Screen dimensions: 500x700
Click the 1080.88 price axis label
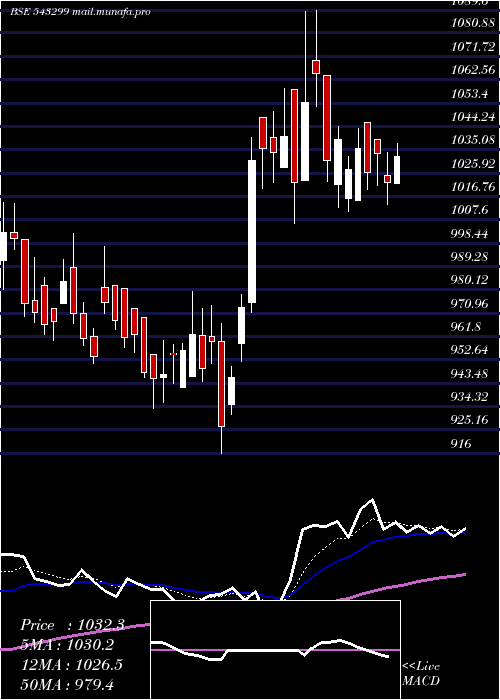473,23
